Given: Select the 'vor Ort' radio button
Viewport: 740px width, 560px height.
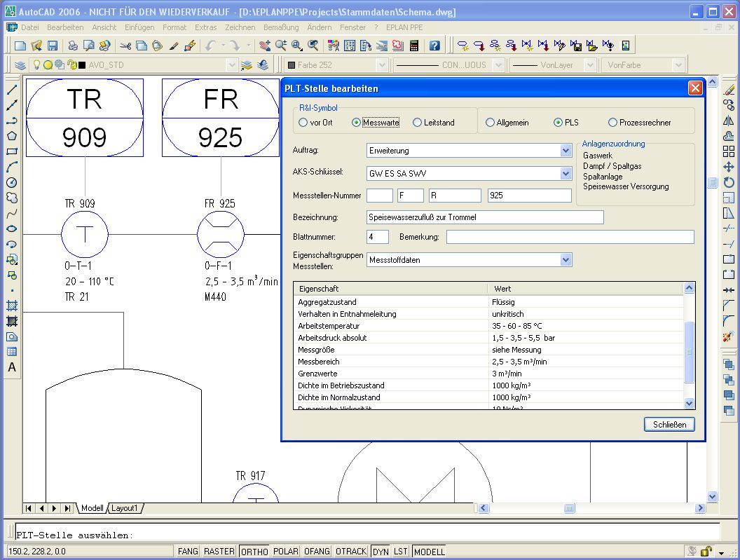Looking at the screenshot, I should 303,123.
